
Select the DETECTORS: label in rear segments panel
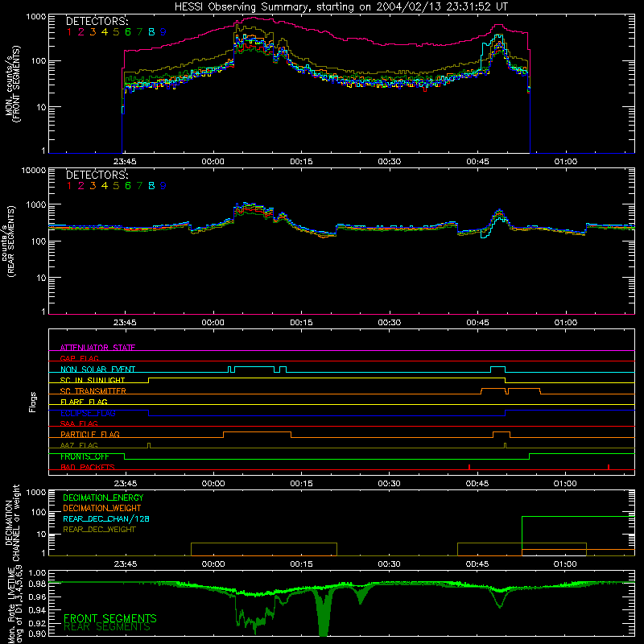pyautogui.click(x=97, y=175)
